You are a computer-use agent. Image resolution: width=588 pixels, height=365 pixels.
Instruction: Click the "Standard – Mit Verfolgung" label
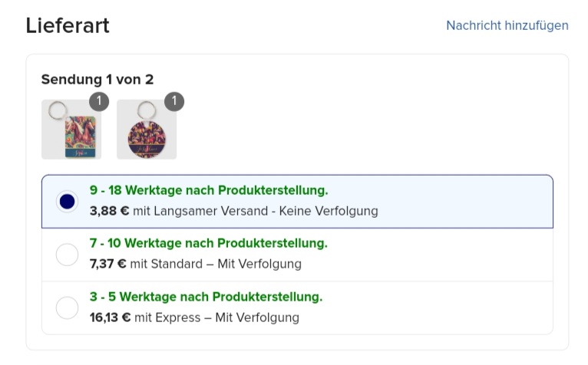click(x=226, y=264)
